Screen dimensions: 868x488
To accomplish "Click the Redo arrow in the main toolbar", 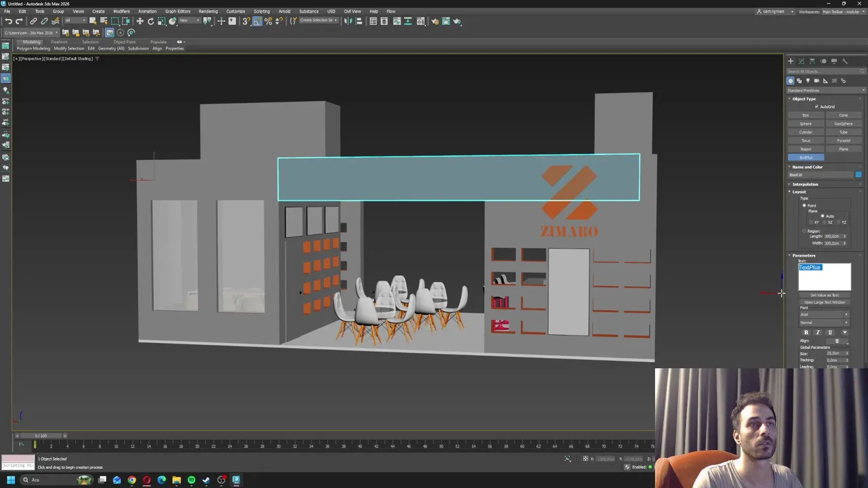I will click(19, 21).
